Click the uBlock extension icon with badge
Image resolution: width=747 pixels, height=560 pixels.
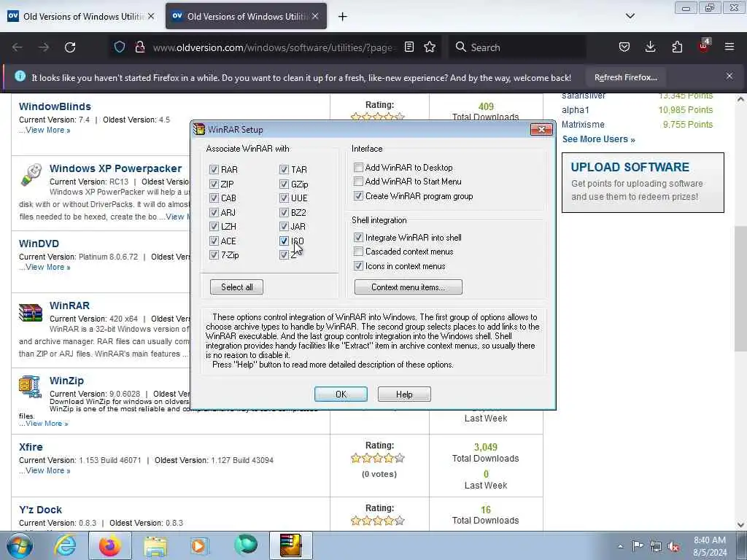(x=704, y=46)
